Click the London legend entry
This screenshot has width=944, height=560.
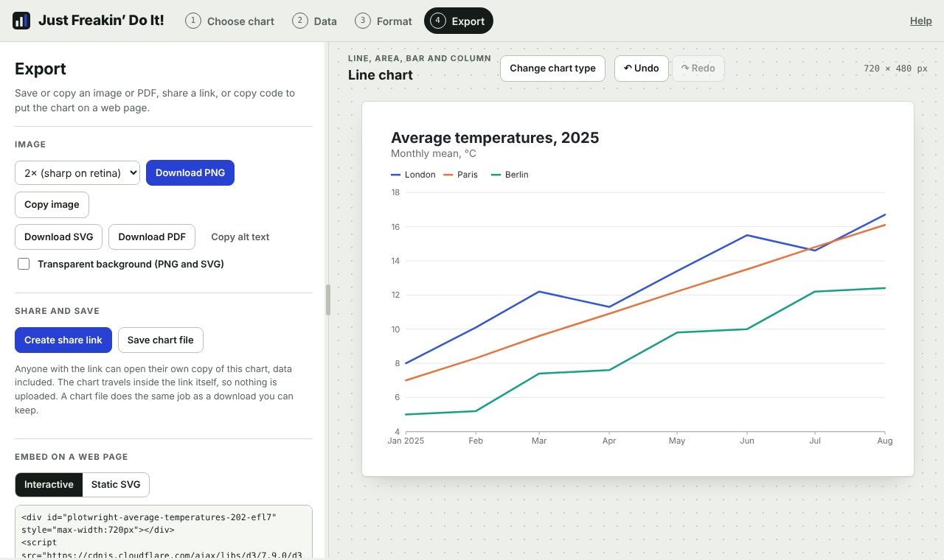413,175
